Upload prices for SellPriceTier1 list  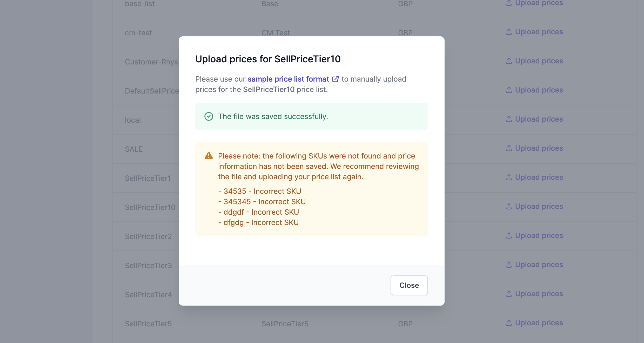[x=534, y=177]
